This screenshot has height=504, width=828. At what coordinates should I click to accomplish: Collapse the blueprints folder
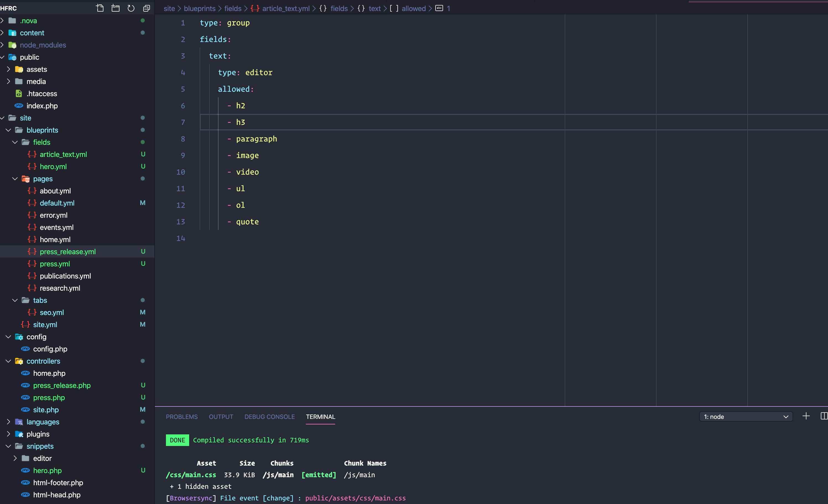42,130
